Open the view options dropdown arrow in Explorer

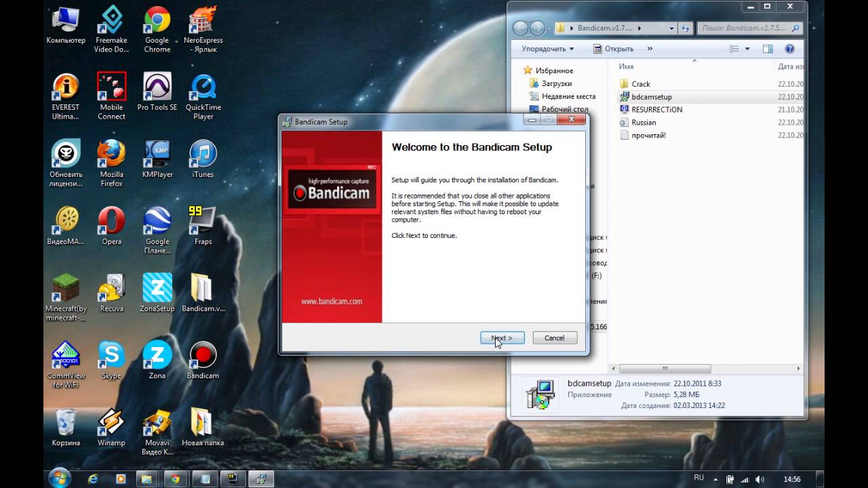[x=747, y=49]
